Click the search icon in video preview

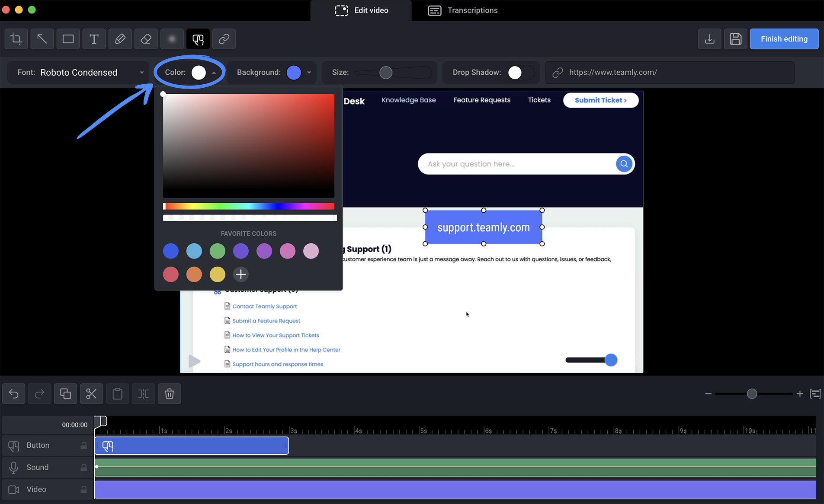tap(624, 164)
